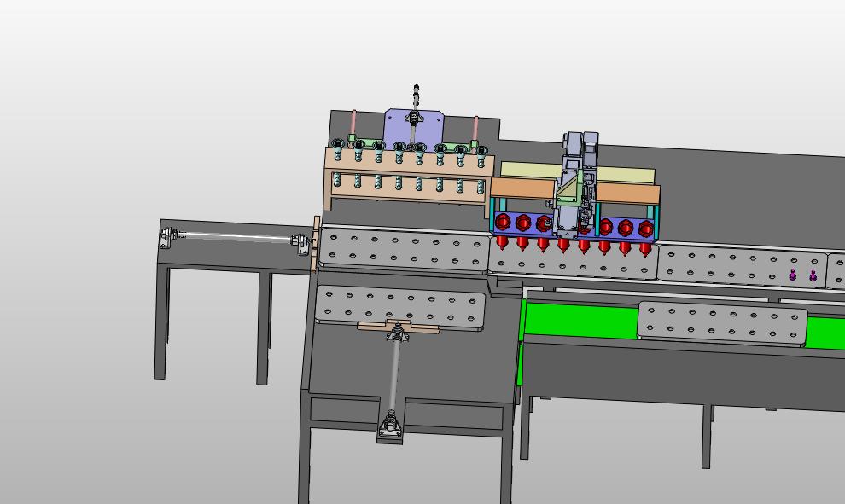Image resolution: width=845 pixels, height=504 pixels.
Task: Select the left pink guide rod
Action: click(353, 124)
